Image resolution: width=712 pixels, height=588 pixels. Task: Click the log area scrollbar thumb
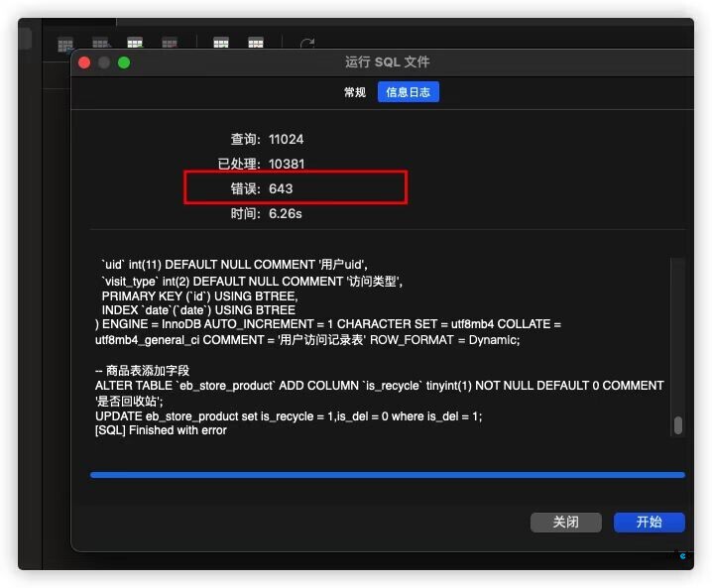(x=678, y=425)
